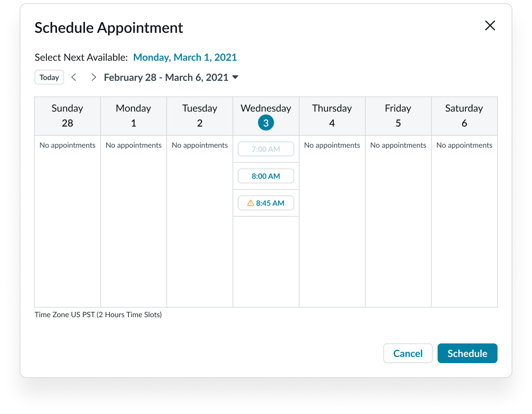The width and height of the screenshot is (532, 414).
Task: Click the Saturday 6 column header
Action: pyautogui.click(x=464, y=115)
